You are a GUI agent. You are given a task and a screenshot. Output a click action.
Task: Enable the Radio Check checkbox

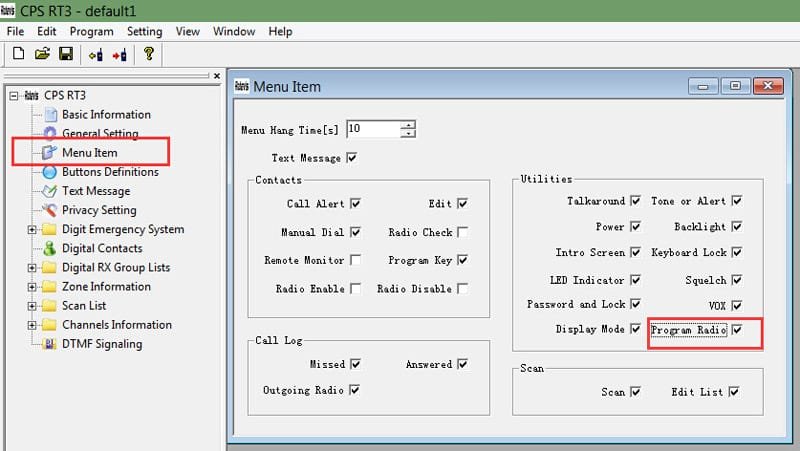(x=462, y=232)
